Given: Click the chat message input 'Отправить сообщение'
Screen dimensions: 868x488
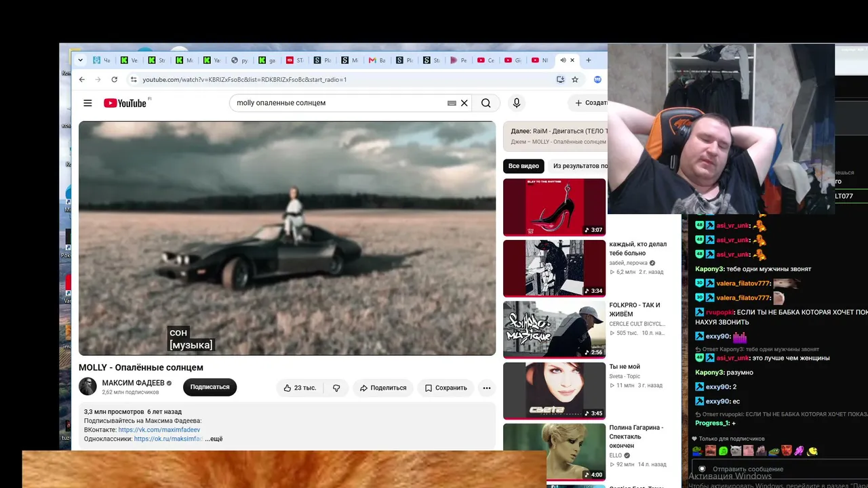Looking at the screenshot, I should [x=780, y=469].
